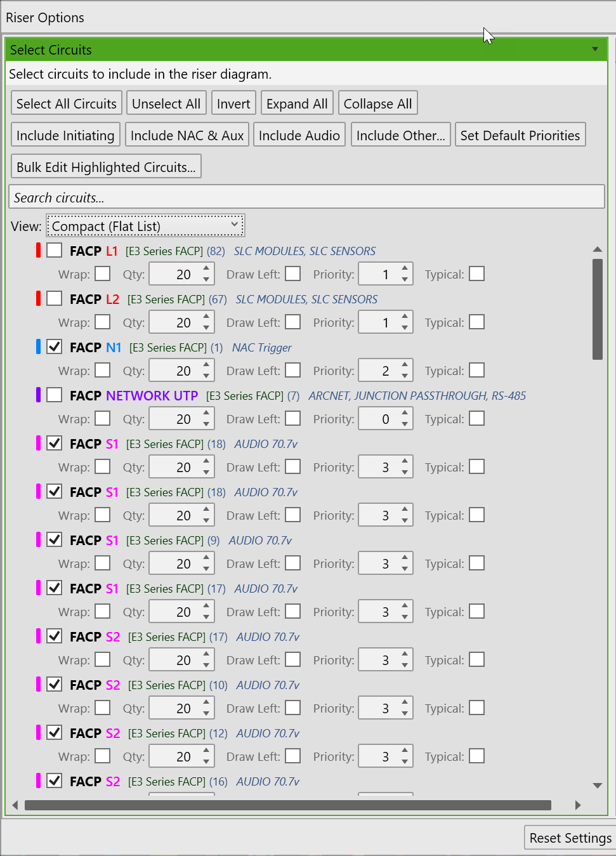Click scroll up arrow of circuit list
Viewport: 616px width, 856px height.
[597, 249]
